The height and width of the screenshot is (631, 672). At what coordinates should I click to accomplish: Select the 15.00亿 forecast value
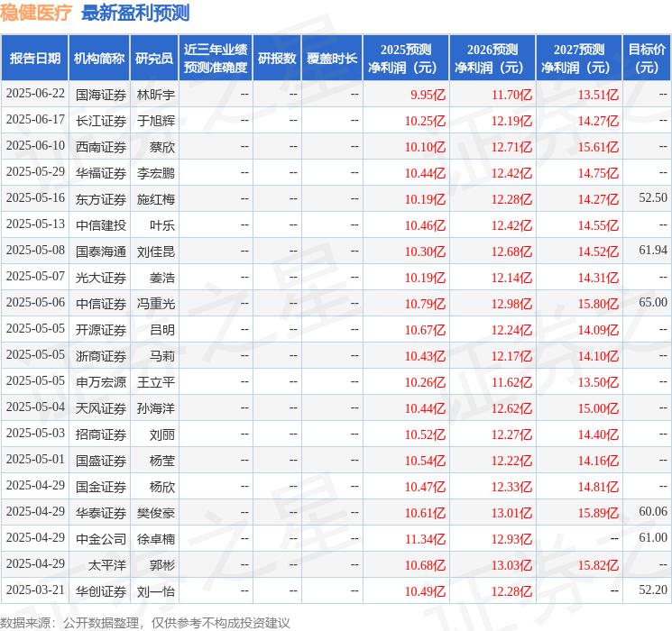[598, 408]
